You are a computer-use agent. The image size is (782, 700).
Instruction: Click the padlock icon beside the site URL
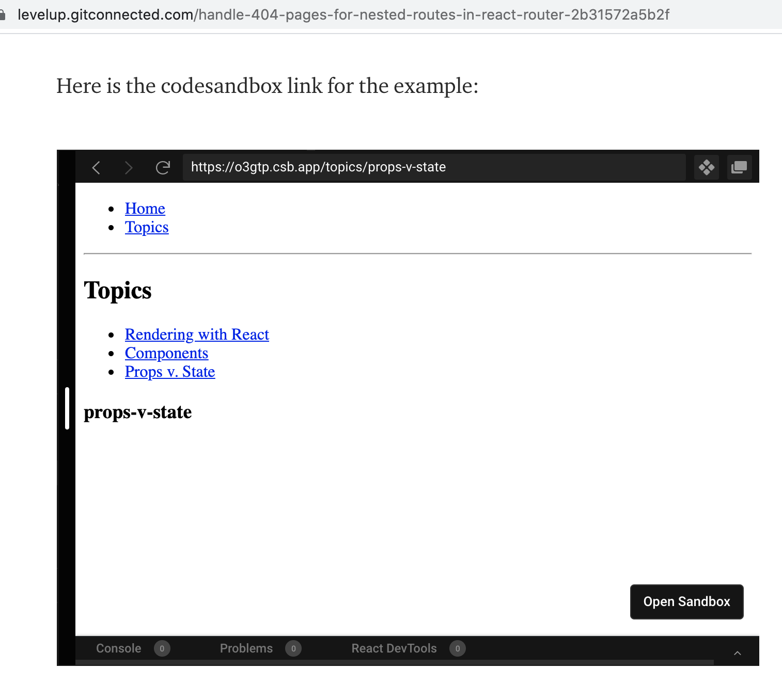(x=4, y=14)
